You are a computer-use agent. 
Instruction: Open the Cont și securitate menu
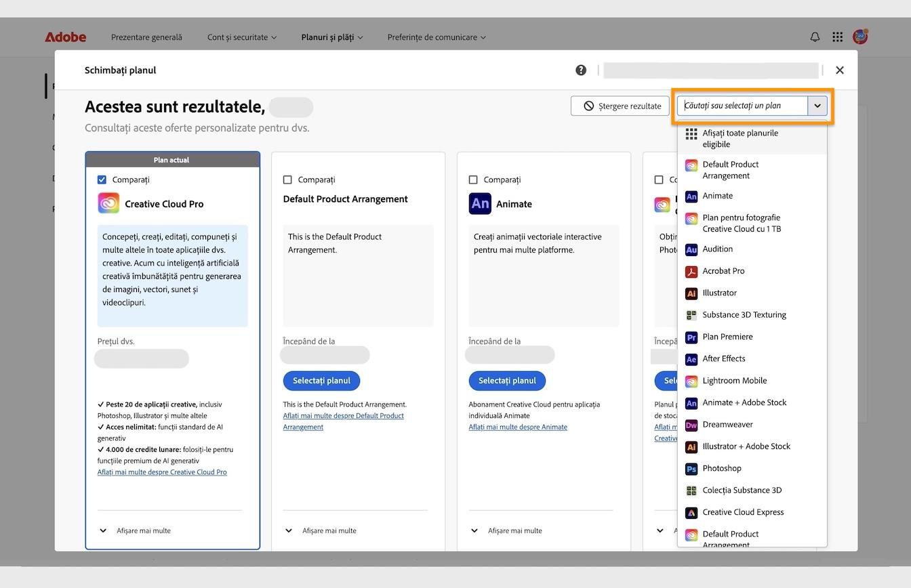(x=242, y=37)
